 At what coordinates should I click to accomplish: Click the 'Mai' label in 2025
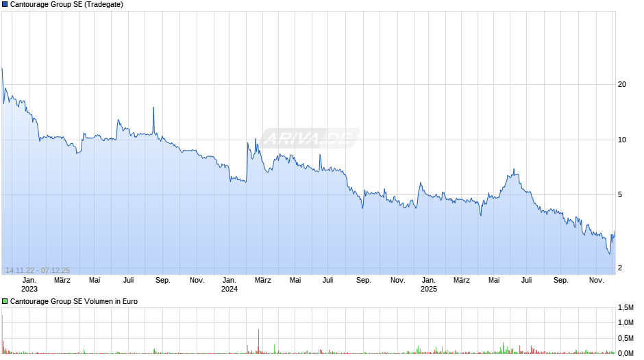coord(494,281)
